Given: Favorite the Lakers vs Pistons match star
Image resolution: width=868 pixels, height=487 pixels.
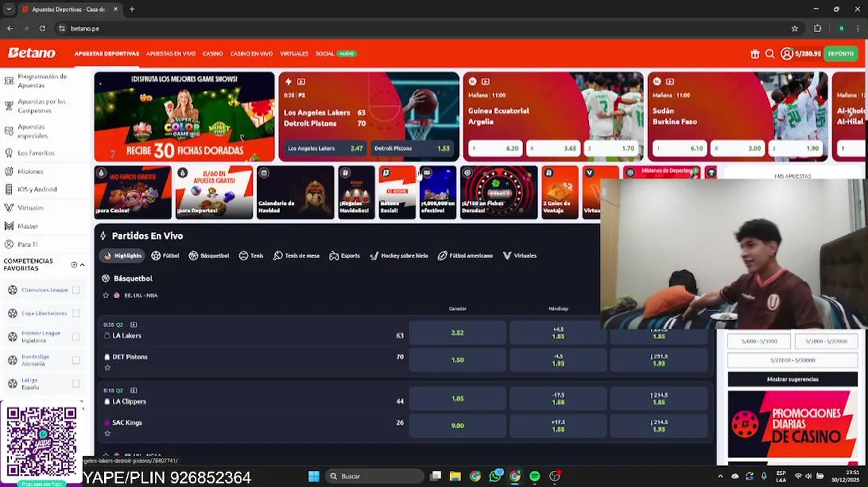Looking at the screenshot, I should coord(107,367).
